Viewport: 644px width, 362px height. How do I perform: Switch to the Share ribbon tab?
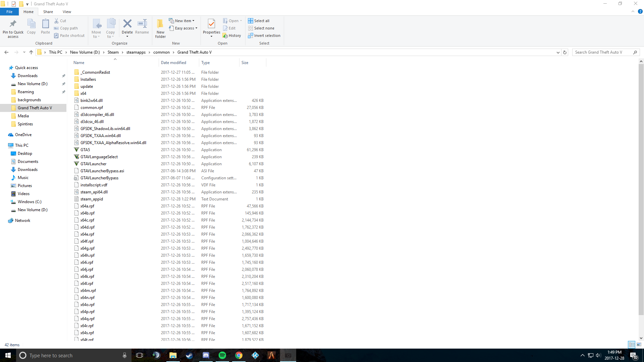tap(48, 12)
